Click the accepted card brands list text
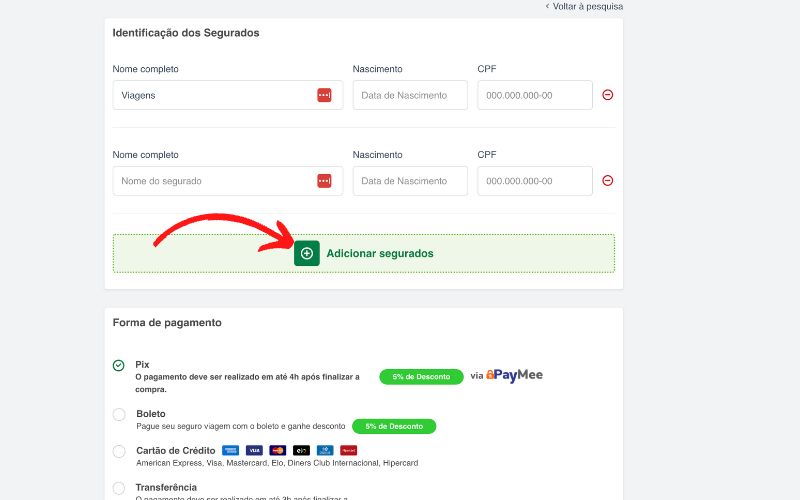The image size is (800, 500). [x=277, y=463]
